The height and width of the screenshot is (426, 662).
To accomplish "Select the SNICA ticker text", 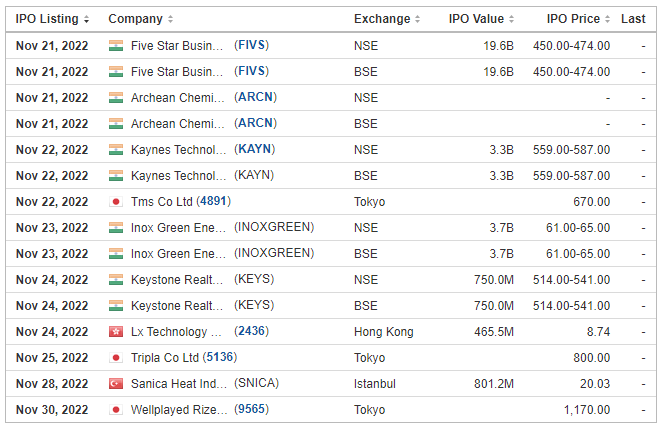I will 257,383.
